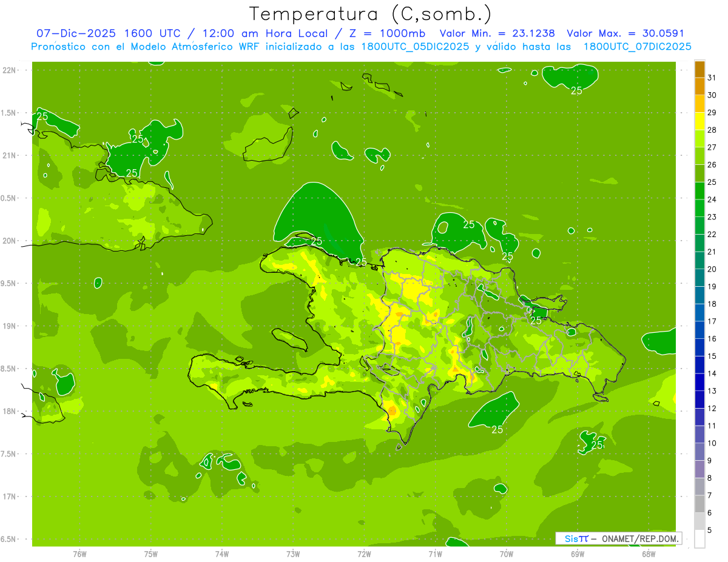Click the '76W' longitude label

[x=79, y=554]
